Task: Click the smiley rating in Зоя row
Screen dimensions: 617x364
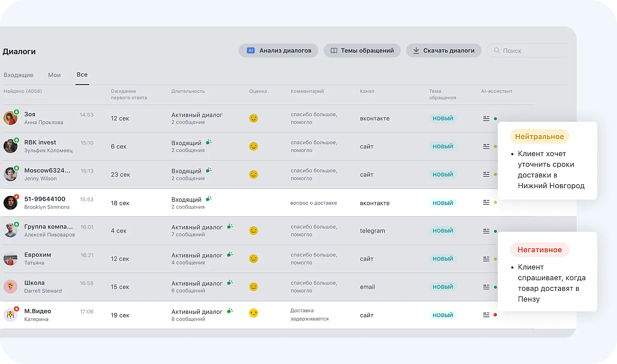Action: (253, 118)
